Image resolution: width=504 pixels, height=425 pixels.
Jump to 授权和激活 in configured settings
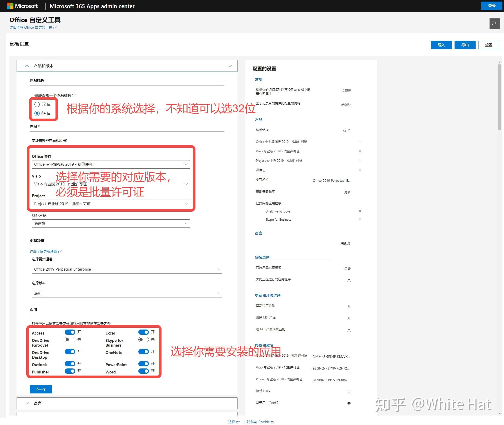click(x=264, y=345)
